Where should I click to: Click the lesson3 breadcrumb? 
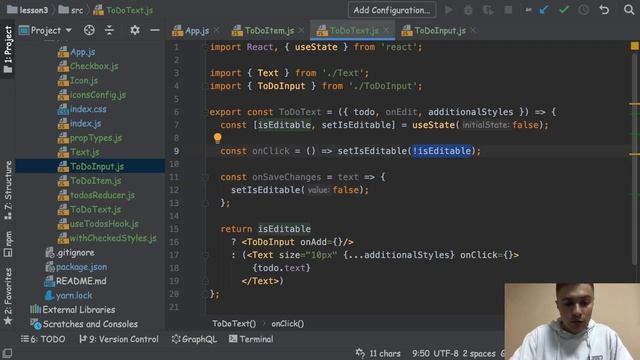(28, 10)
